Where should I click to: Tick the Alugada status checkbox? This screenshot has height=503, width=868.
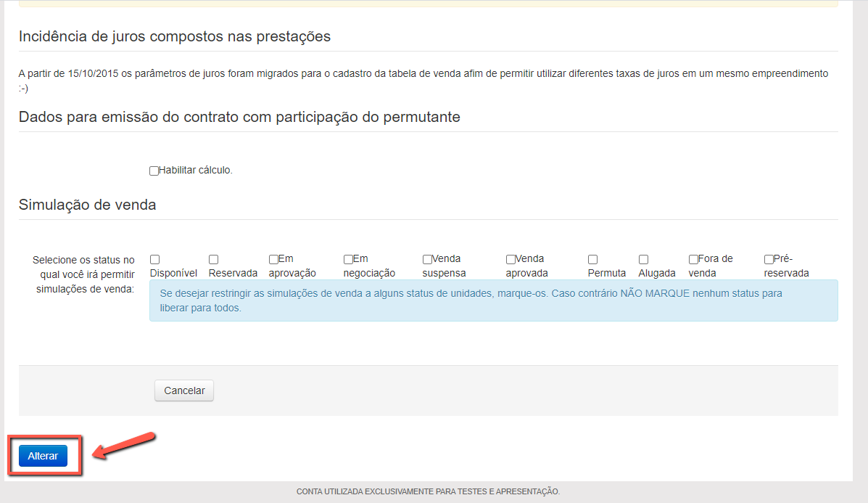click(643, 259)
